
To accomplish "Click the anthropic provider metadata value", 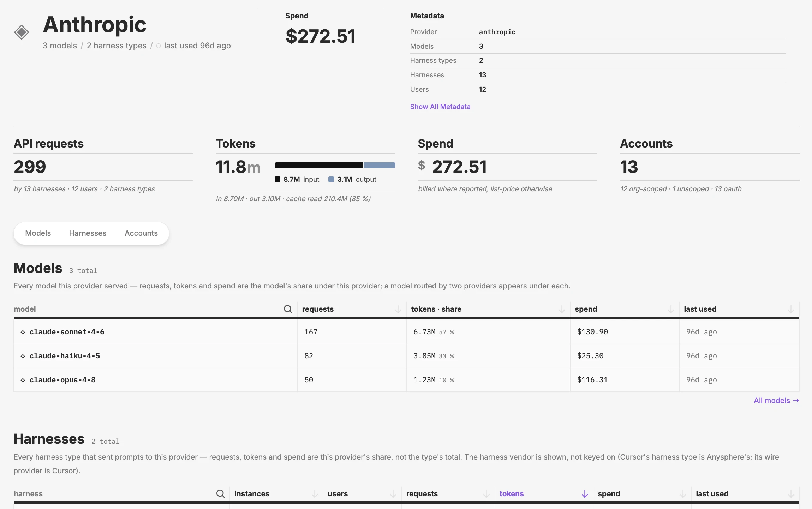I will (497, 32).
